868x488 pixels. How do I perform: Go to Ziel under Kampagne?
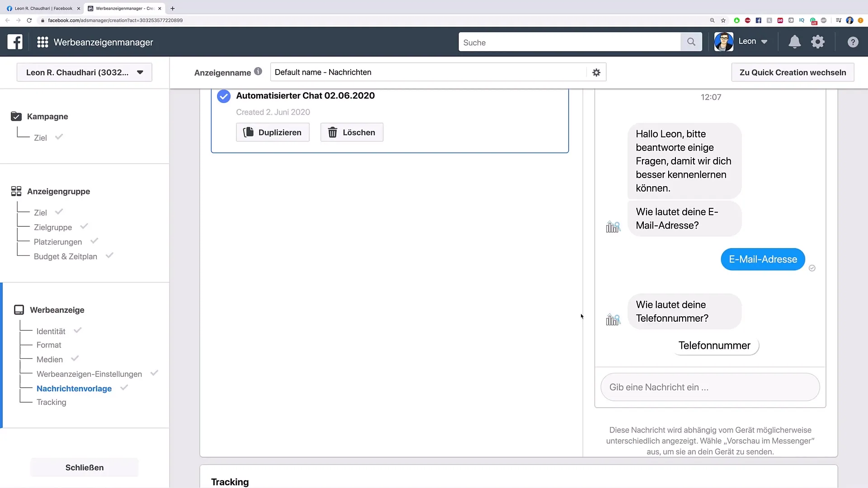tap(40, 138)
